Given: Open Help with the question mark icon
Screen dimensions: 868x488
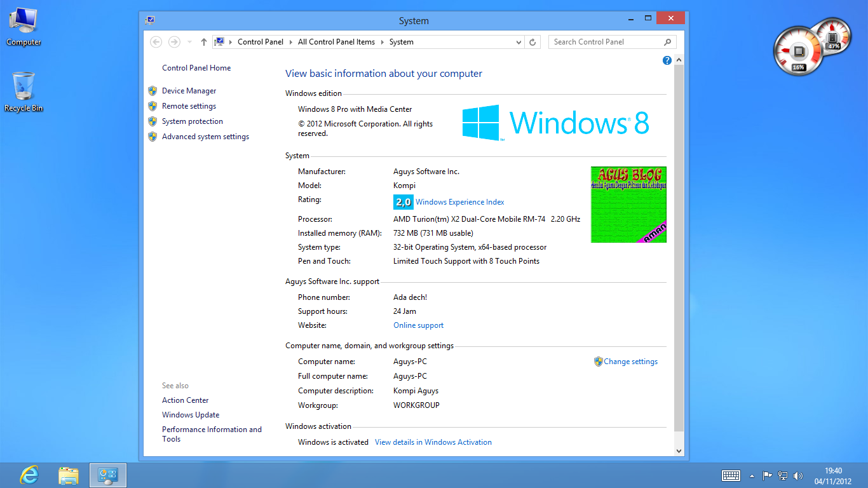Looking at the screenshot, I should pos(667,60).
